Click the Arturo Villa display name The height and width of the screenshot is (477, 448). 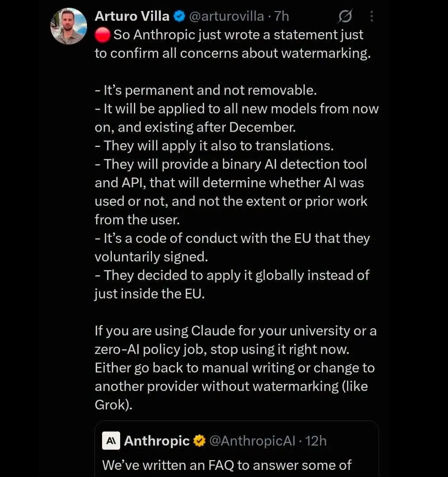pos(132,16)
